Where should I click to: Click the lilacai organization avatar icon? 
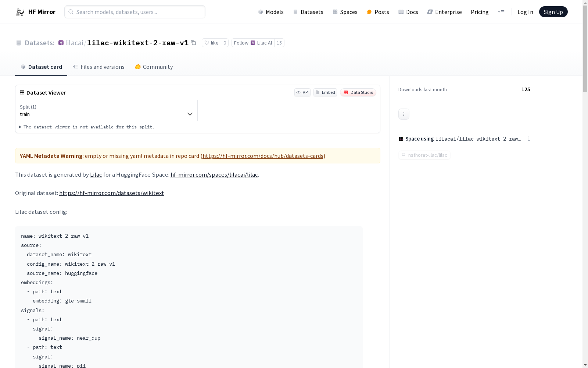pos(61,43)
